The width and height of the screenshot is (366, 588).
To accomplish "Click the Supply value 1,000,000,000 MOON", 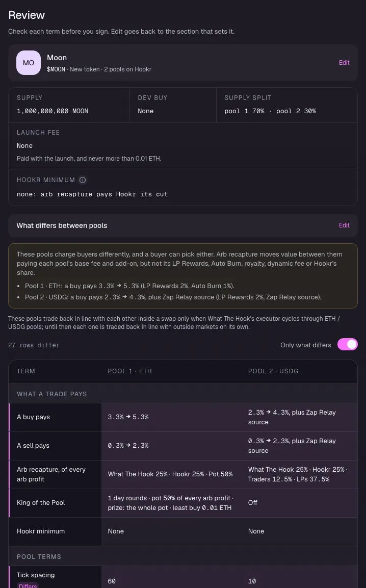I will 53,111.
